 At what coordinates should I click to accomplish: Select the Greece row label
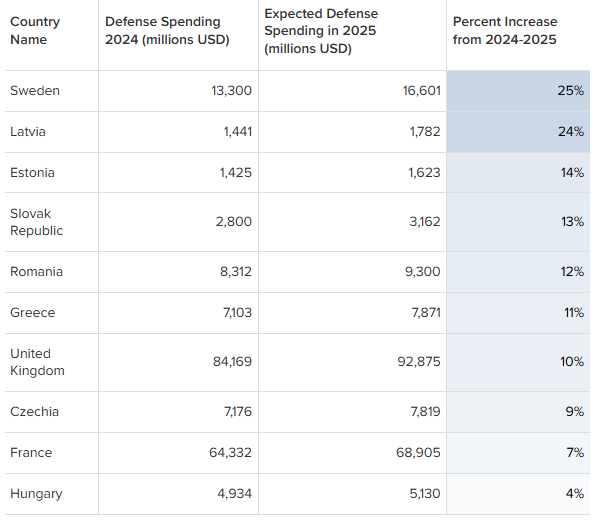coord(33,313)
